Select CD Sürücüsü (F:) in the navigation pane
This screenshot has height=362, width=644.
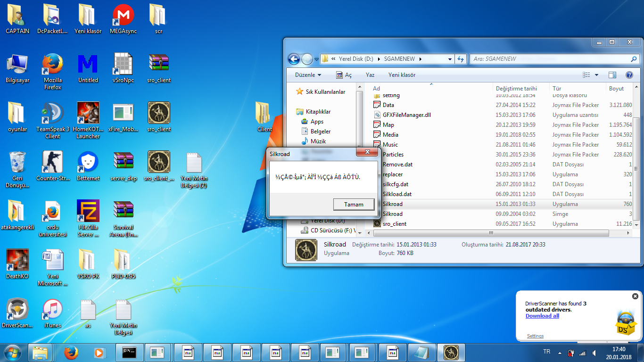pyautogui.click(x=329, y=230)
